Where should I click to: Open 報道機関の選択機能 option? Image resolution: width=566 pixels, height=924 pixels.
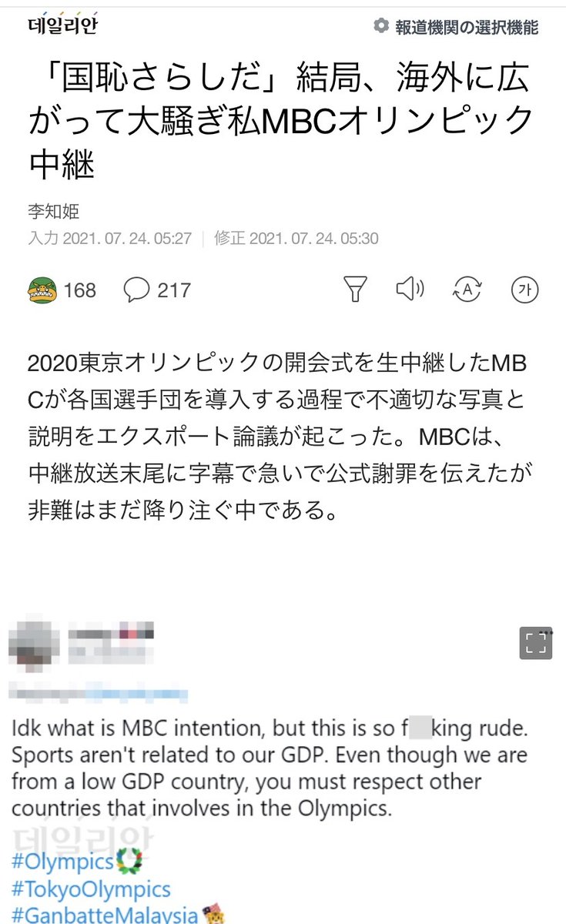[467, 27]
